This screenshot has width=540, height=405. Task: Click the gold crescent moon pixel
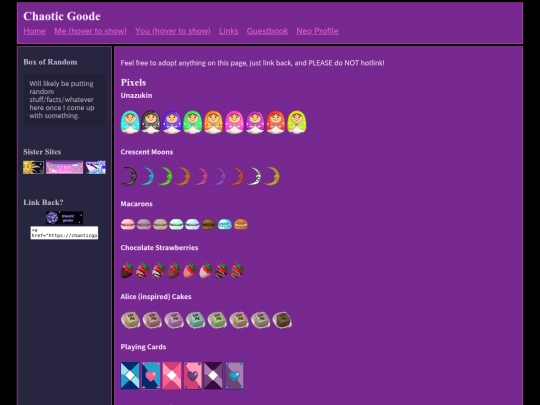272,176
